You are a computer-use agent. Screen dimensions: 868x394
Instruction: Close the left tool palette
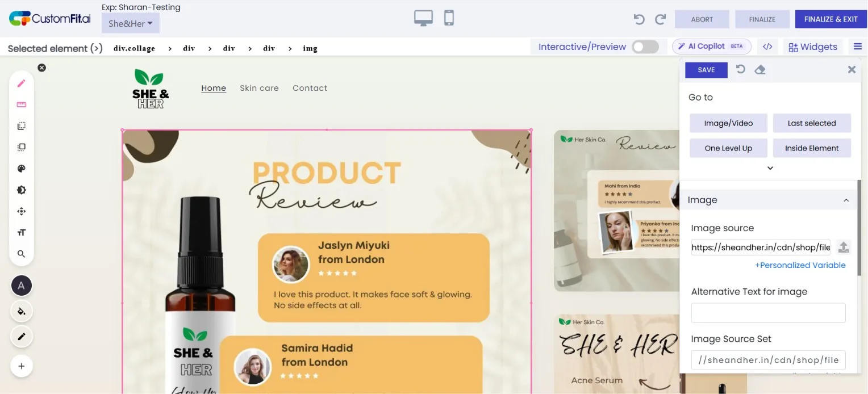pos(41,68)
